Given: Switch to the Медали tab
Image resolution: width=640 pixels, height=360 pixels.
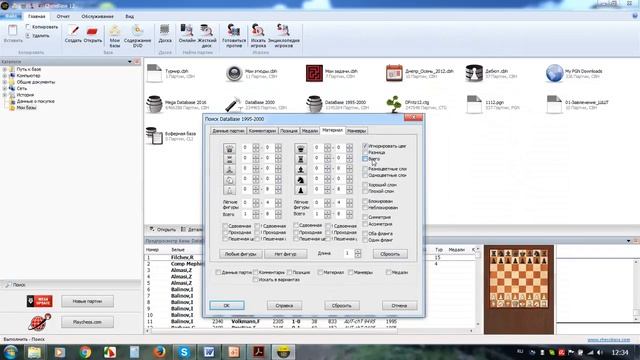Looking at the screenshot, I should [310, 131].
